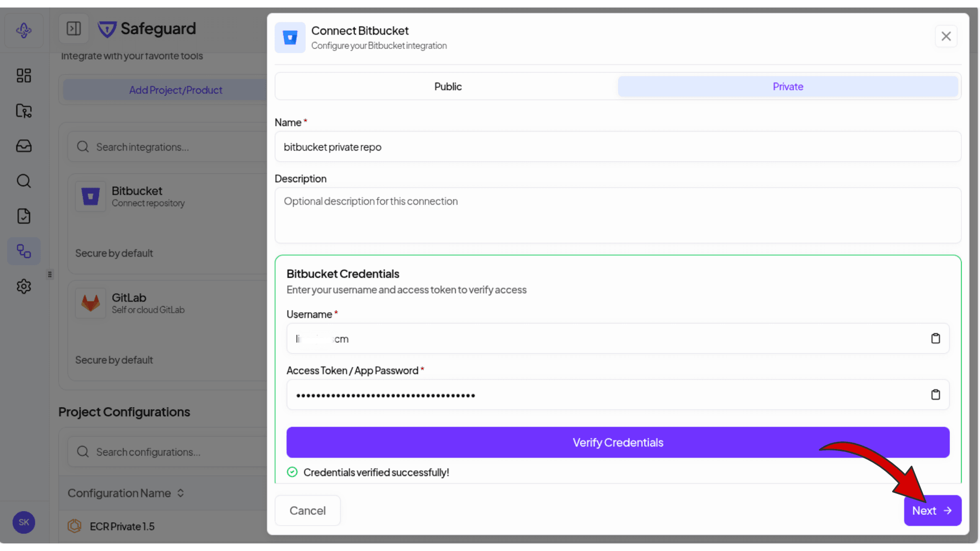Open the settings gear in sidebar
The width and height of the screenshot is (980, 551).
tap(23, 286)
